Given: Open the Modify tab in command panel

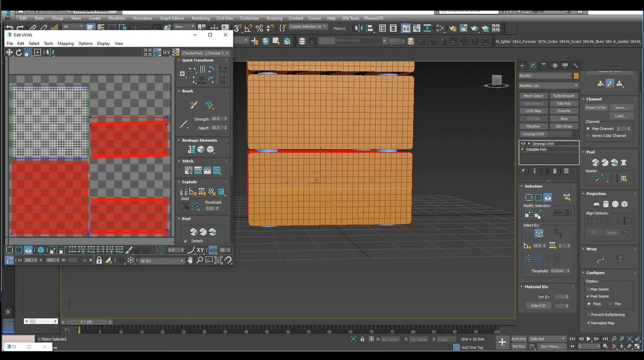Looking at the screenshot, I should tap(533, 66).
